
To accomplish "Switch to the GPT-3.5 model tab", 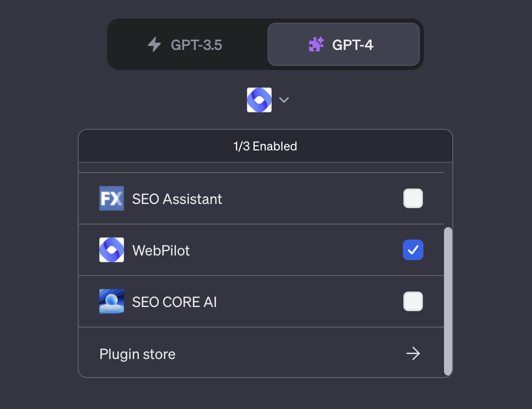I will (x=187, y=45).
